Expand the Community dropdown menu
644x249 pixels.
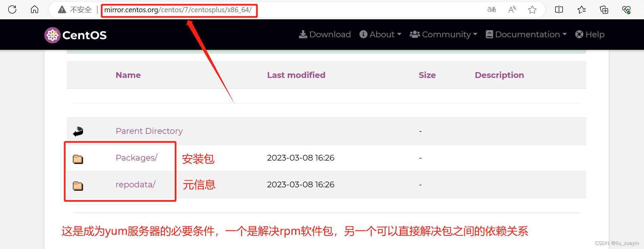pos(443,34)
